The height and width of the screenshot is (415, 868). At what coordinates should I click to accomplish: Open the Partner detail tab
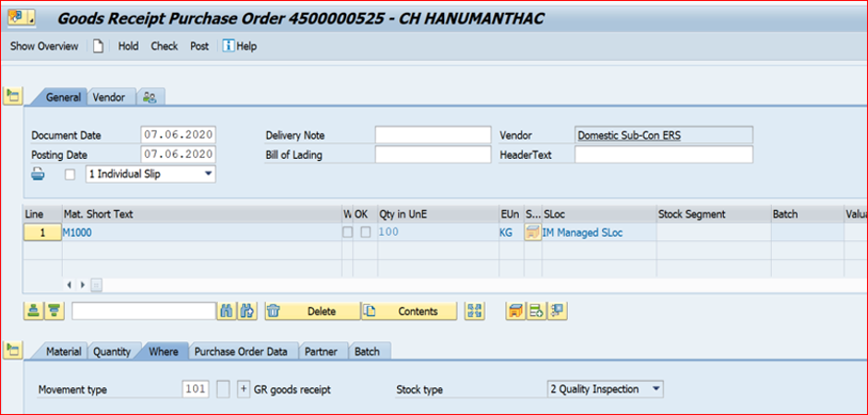320,351
